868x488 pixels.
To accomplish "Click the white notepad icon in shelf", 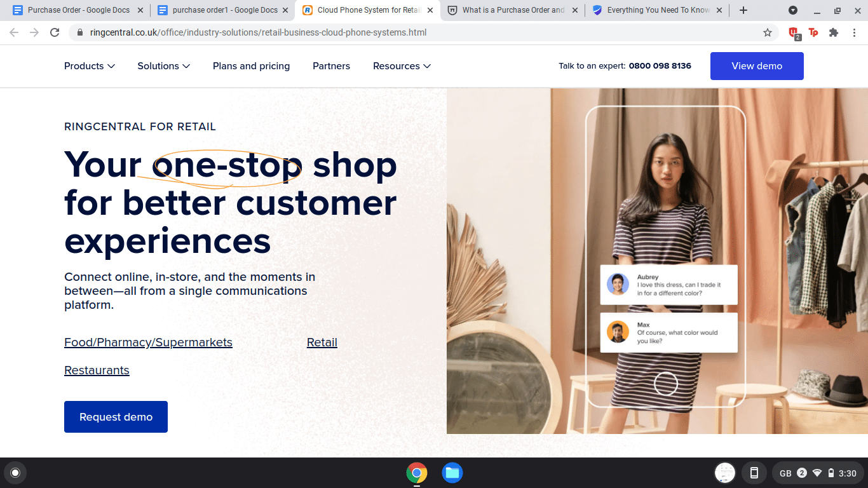I will coord(725,473).
